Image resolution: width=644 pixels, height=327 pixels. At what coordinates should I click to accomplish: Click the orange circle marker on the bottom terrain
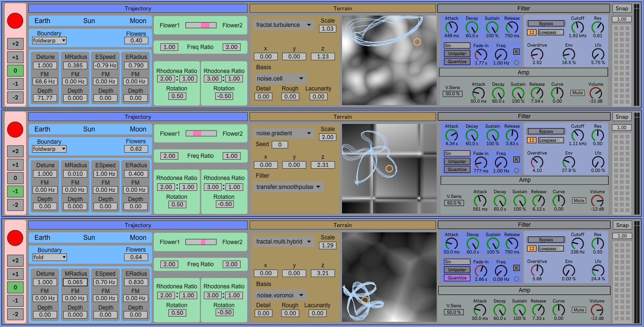tap(365, 300)
